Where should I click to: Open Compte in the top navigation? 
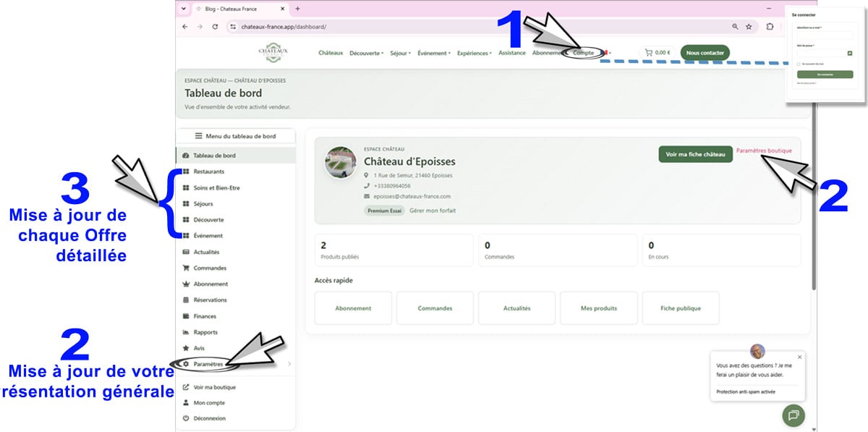(583, 53)
